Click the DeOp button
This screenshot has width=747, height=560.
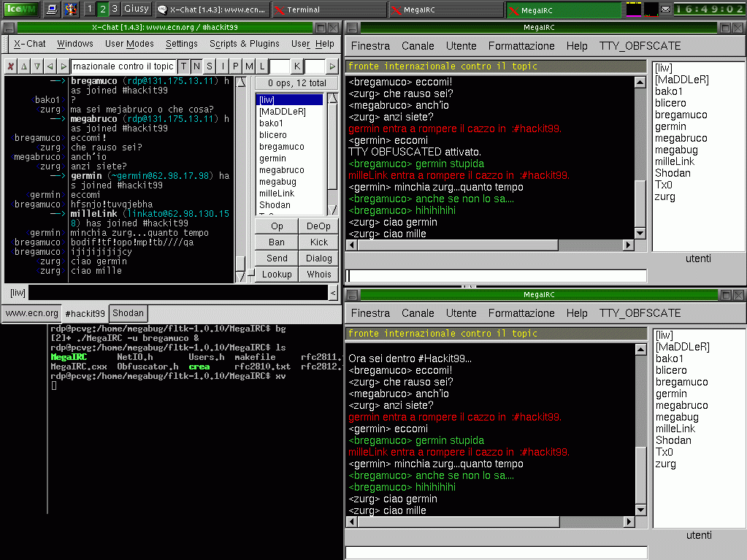point(318,226)
